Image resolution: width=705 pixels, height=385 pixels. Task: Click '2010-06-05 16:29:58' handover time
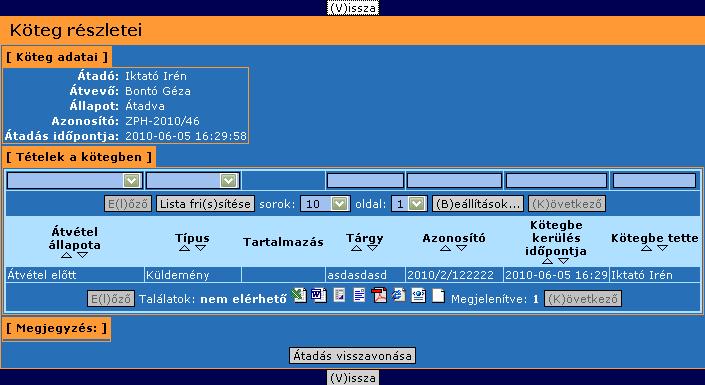point(186,136)
